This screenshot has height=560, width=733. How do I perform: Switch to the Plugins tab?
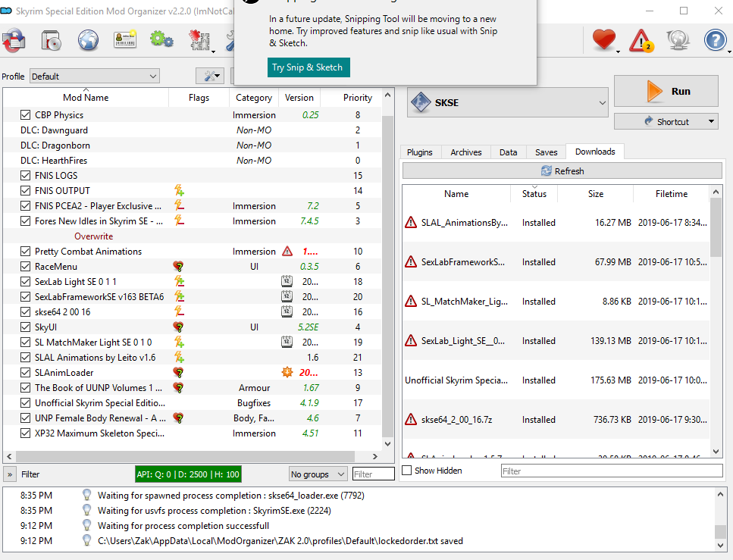[419, 152]
